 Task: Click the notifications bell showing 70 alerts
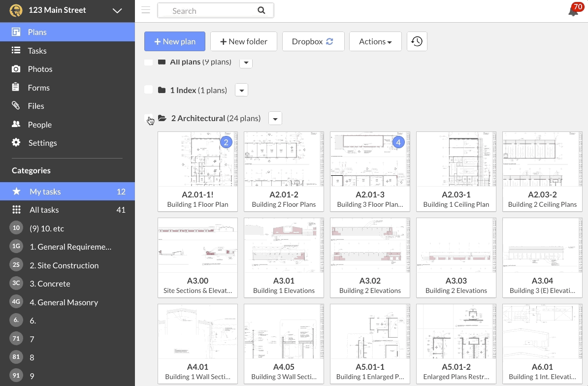[573, 11]
